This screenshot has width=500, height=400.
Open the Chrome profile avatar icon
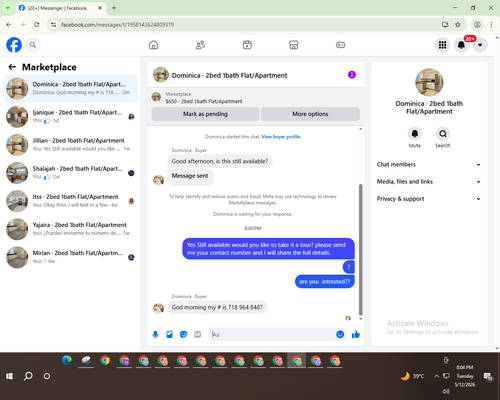point(477,25)
